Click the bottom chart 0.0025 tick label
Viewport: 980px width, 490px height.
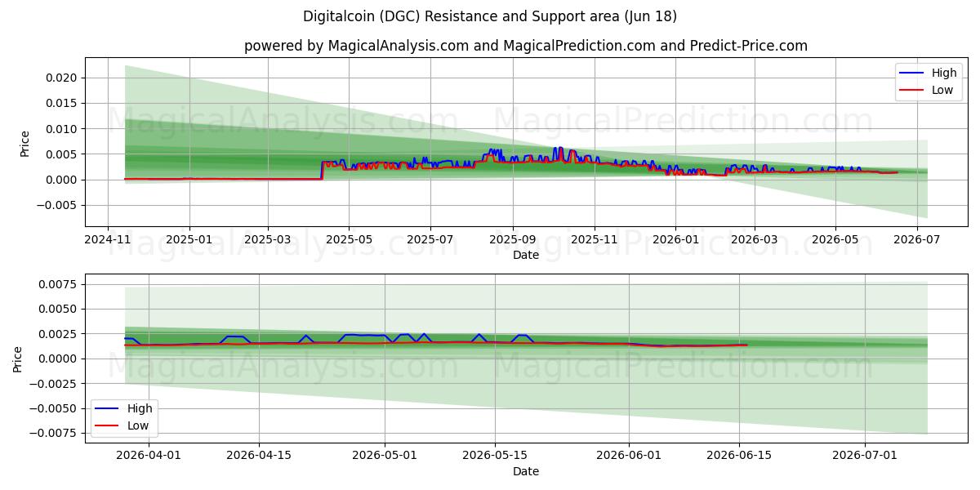tap(58, 334)
